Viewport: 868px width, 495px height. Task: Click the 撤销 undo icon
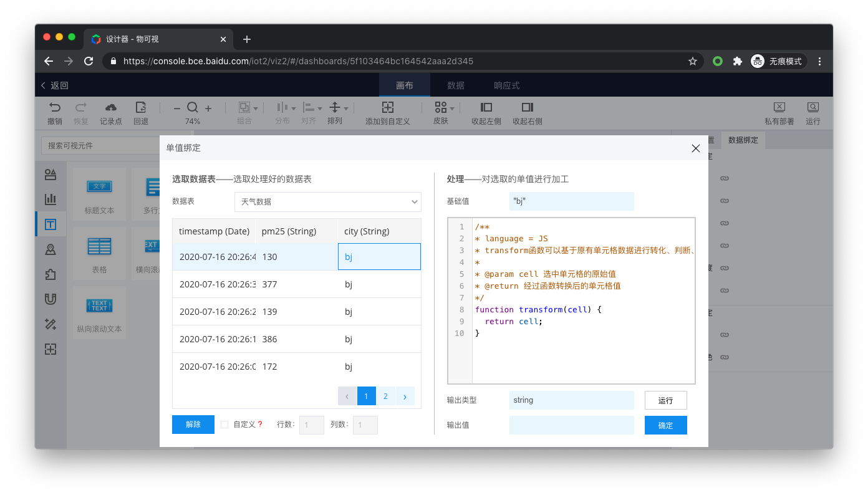point(55,107)
